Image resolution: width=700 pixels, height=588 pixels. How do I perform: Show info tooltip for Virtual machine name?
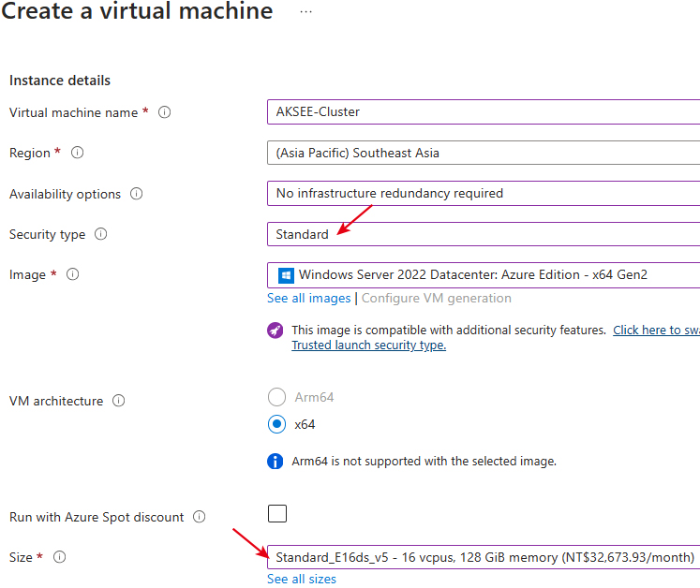coord(164,112)
